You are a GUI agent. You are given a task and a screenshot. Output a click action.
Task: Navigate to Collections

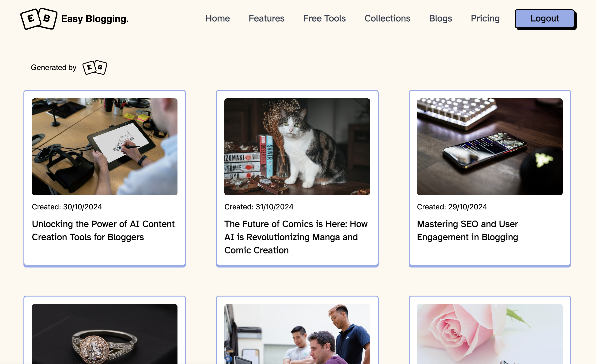(387, 18)
